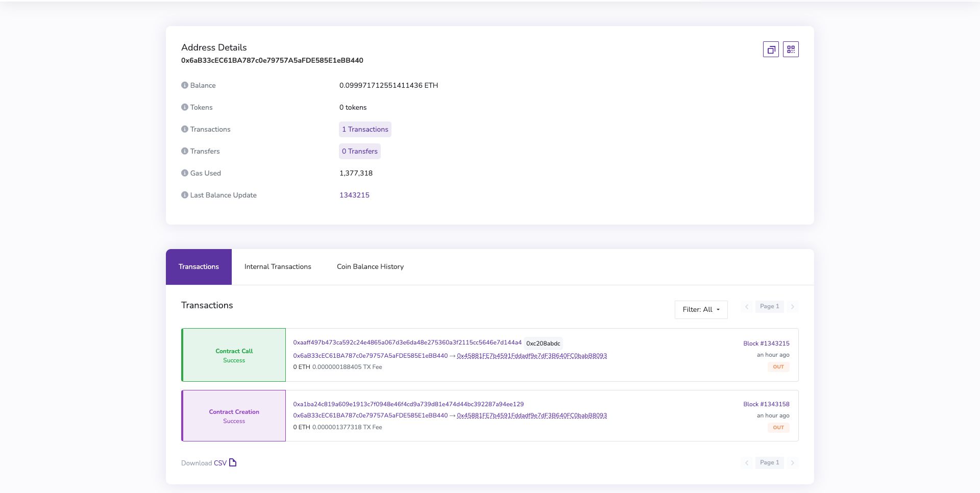980x493 pixels.
Task: Click the upper Page 1 indicator
Action: 769,307
